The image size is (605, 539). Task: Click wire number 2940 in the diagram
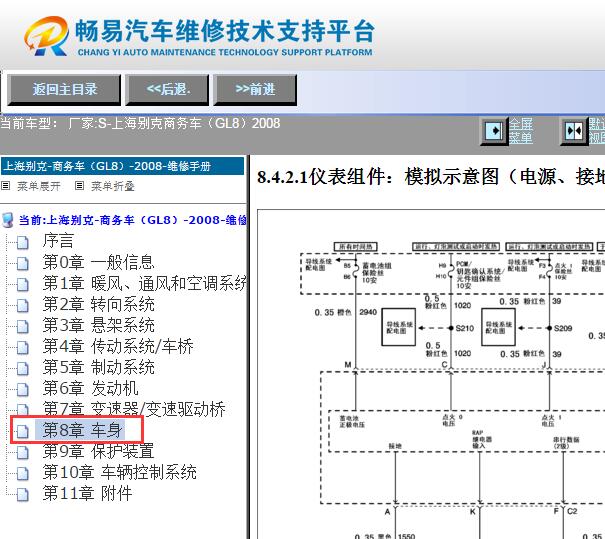(368, 312)
